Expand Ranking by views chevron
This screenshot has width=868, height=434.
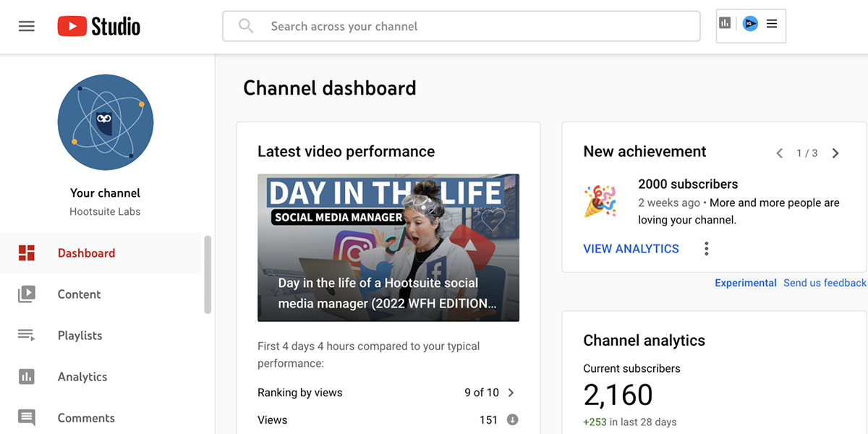(511, 393)
